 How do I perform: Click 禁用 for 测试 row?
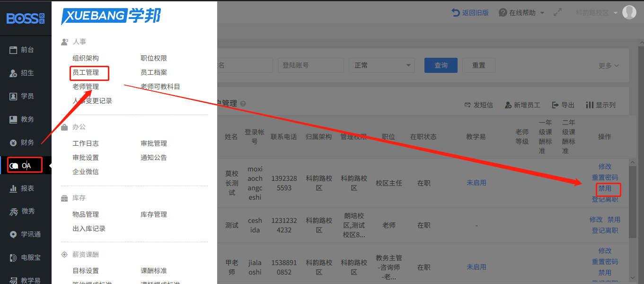(x=614, y=220)
